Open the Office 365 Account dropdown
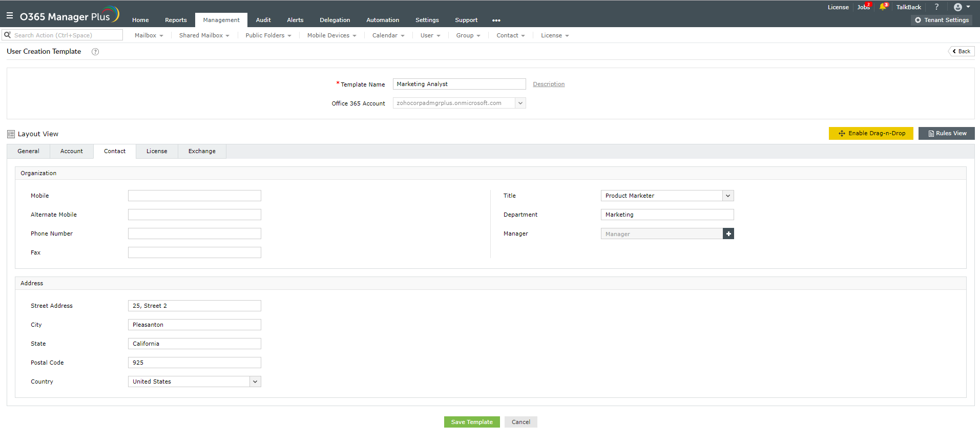980x445 pixels. coord(520,103)
